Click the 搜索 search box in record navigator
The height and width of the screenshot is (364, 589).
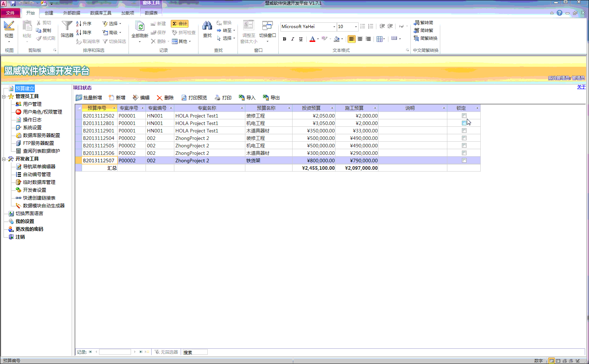195,352
